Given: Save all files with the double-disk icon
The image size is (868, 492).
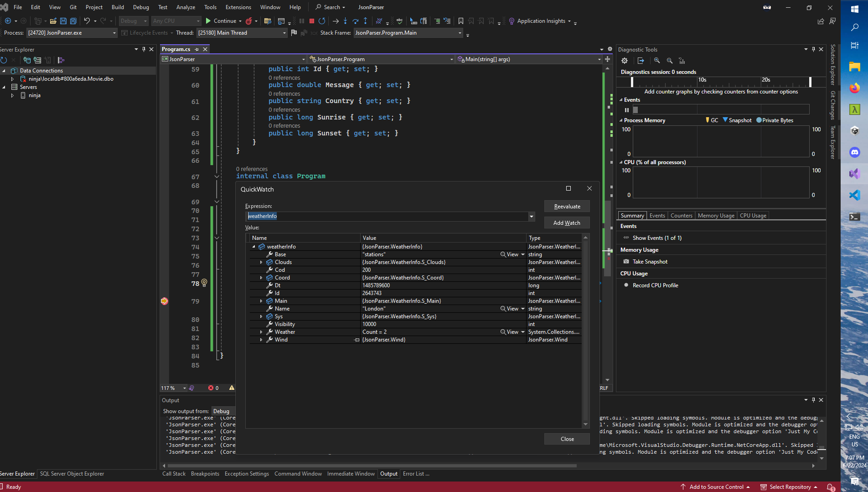Looking at the screenshot, I should tap(73, 21).
